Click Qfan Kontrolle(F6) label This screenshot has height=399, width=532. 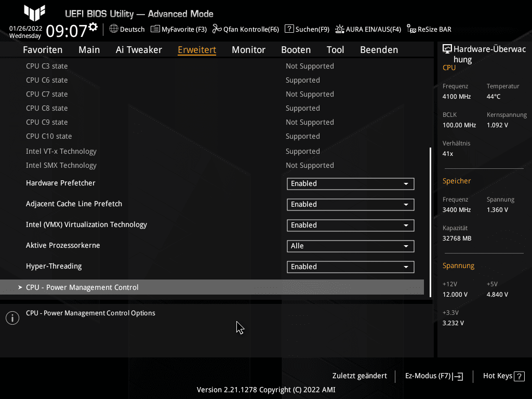pos(251,29)
